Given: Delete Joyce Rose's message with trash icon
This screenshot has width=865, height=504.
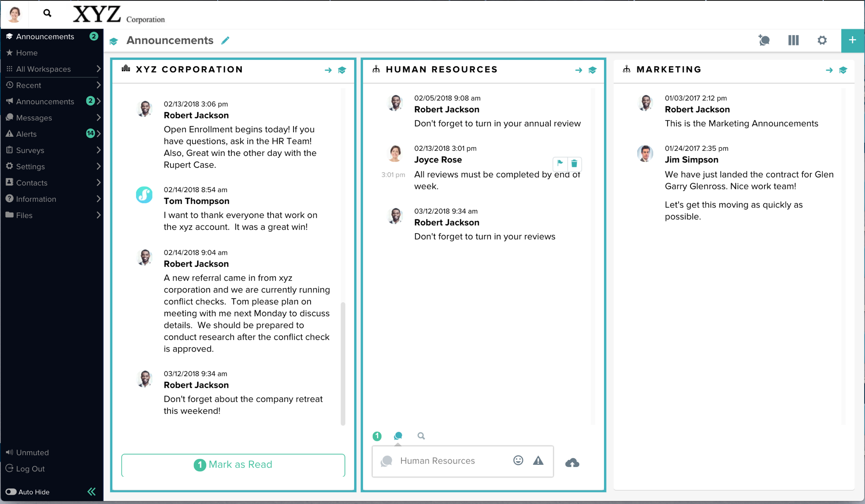Looking at the screenshot, I should [574, 163].
